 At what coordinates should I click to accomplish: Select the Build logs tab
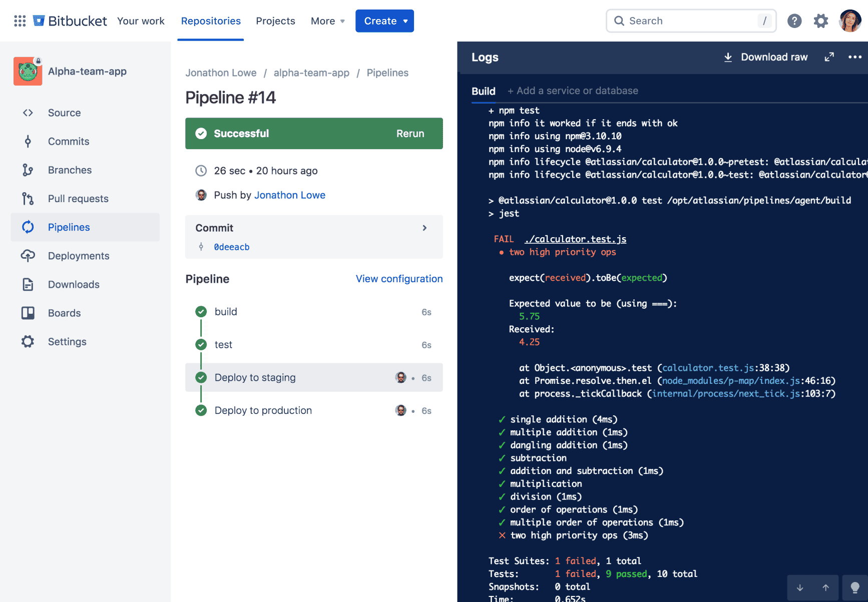484,91
